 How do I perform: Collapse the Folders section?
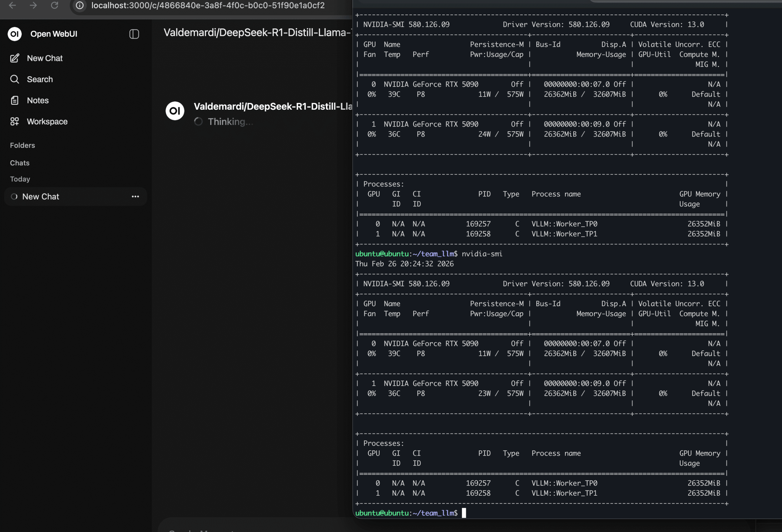(23, 145)
